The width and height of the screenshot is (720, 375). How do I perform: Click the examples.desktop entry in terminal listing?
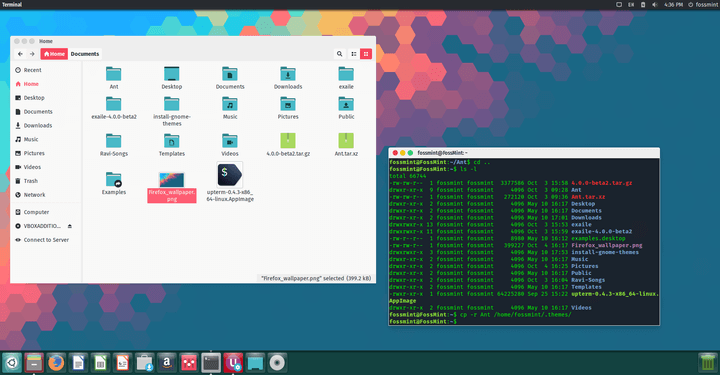598,239
